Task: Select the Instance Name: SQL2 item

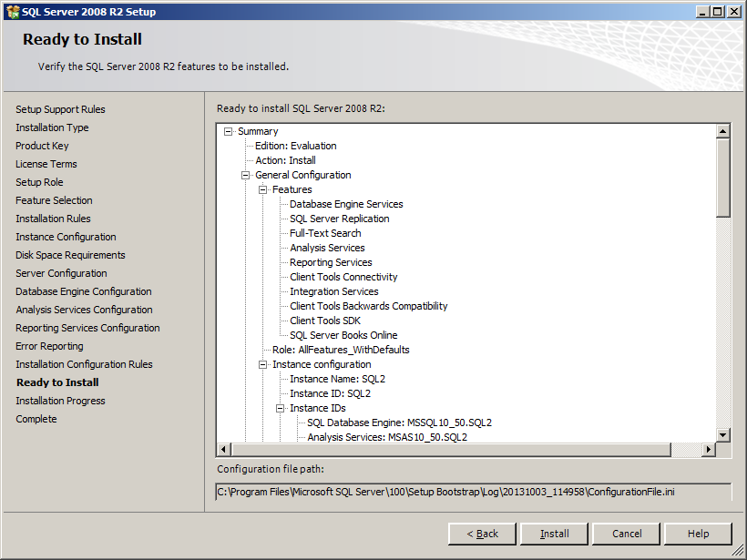Action: tap(338, 379)
